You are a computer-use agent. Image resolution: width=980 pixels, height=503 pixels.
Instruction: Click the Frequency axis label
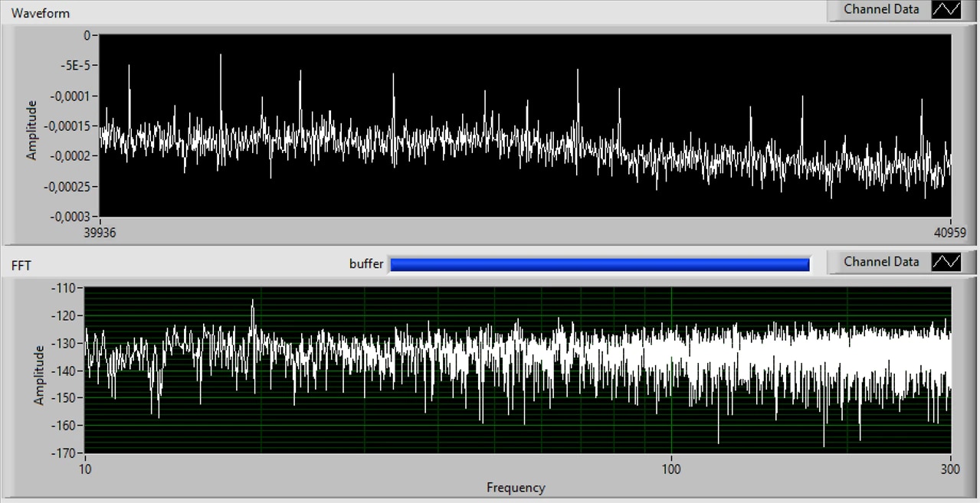pos(516,488)
